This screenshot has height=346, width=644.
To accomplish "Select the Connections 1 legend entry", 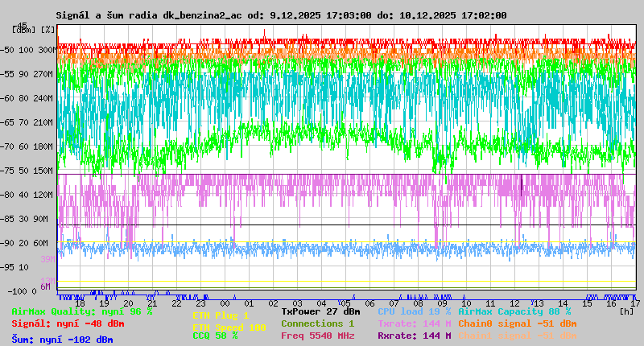I will tap(317, 323).
